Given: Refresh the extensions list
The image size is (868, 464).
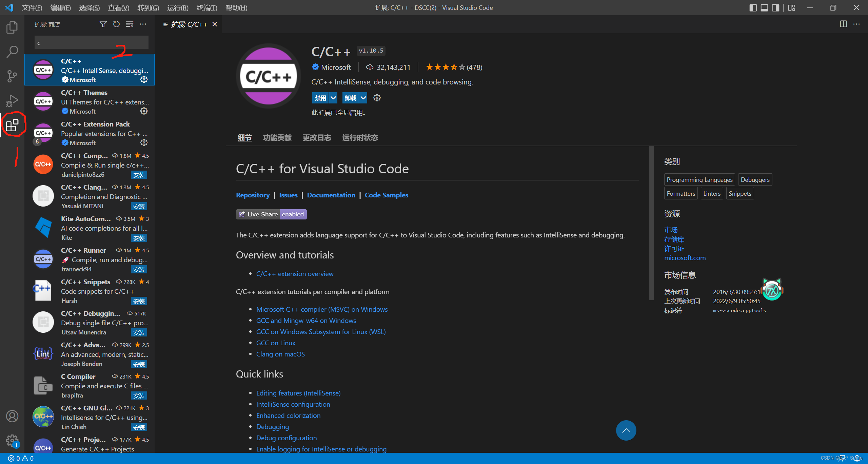Looking at the screenshot, I should coord(116,24).
